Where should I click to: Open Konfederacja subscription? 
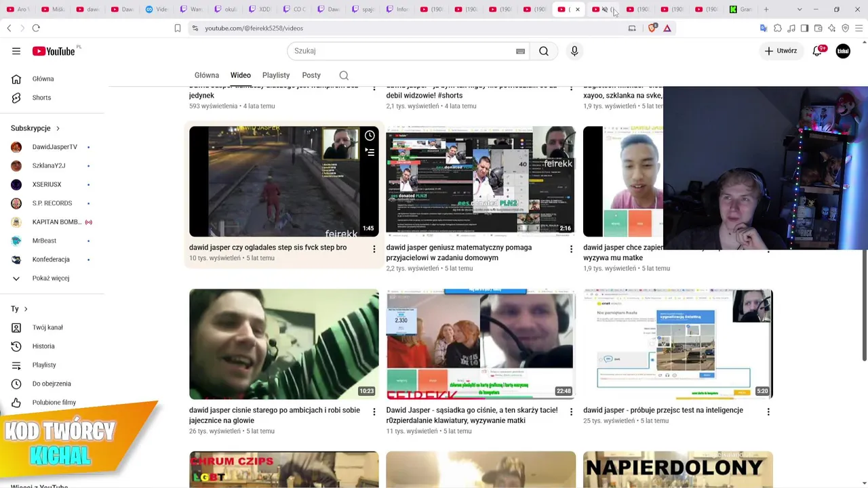coord(52,260)
